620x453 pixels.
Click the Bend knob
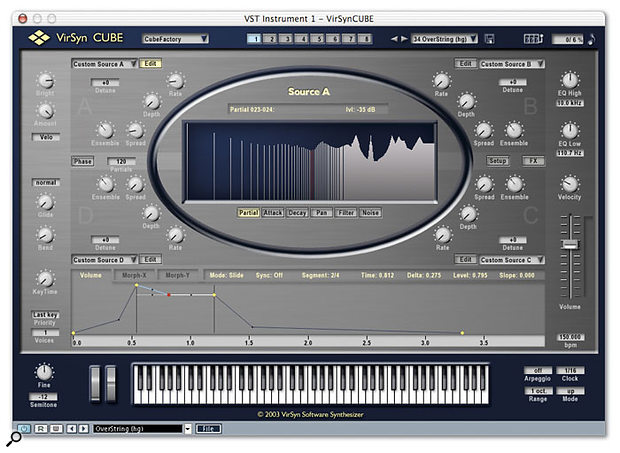point(45,235)
